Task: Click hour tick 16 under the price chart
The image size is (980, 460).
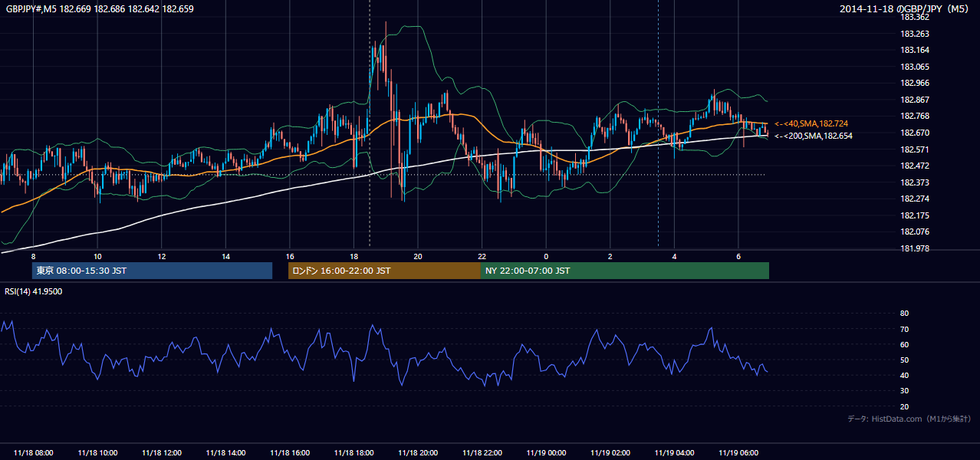Action: 290,256
